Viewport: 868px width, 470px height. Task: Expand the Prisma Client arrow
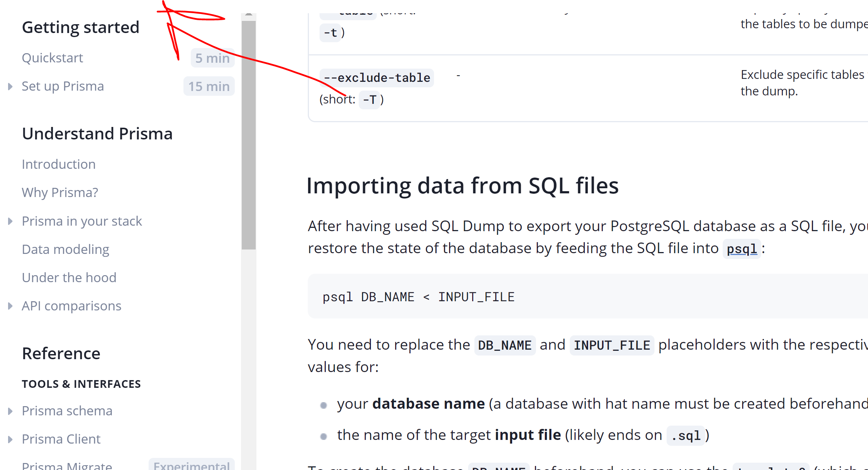tap(10, 439)
